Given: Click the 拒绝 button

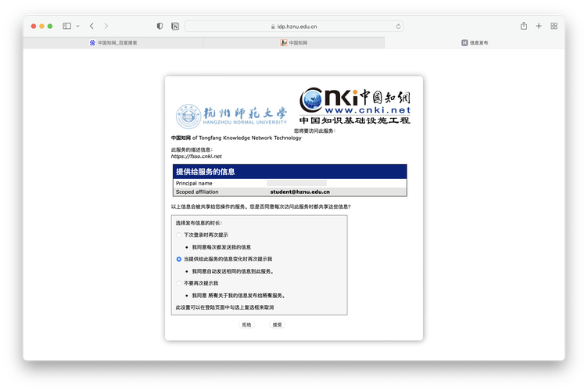Looking at the screenshot, I should [247, 325].
